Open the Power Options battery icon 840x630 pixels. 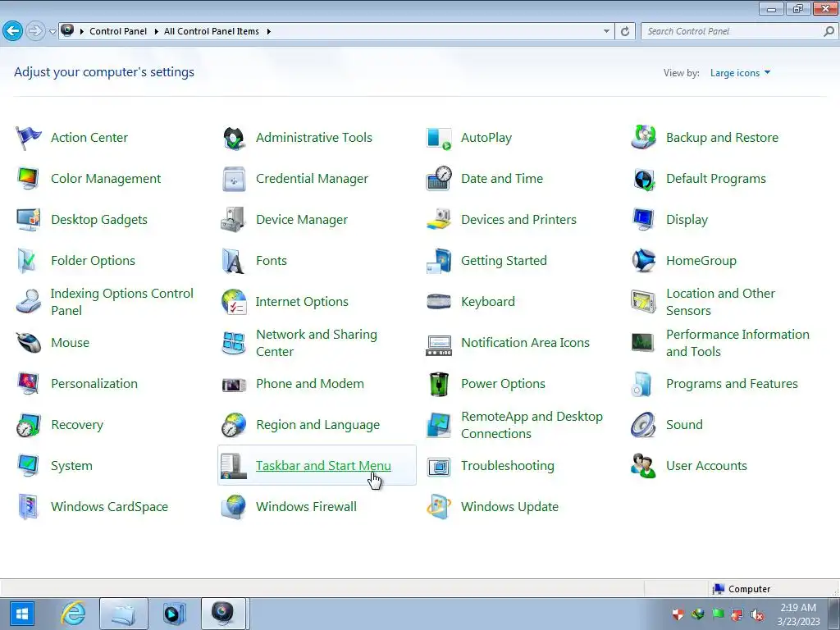point(439,384)
